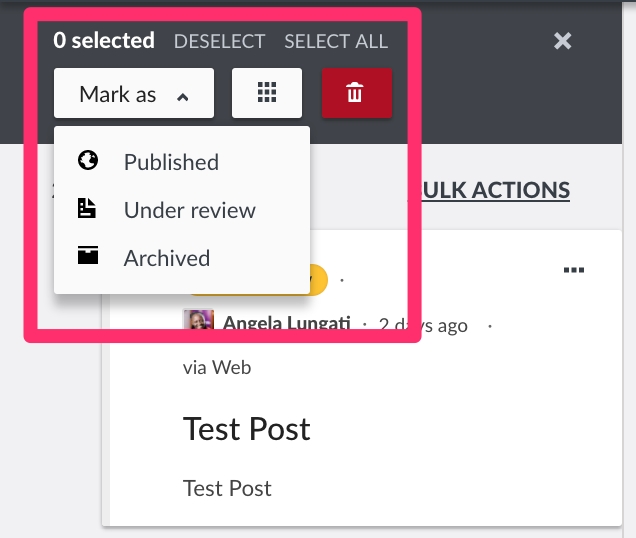Open the three-dot menu on Test Post
This screenshot has height=538, width=636.
(x=573, y=270)
